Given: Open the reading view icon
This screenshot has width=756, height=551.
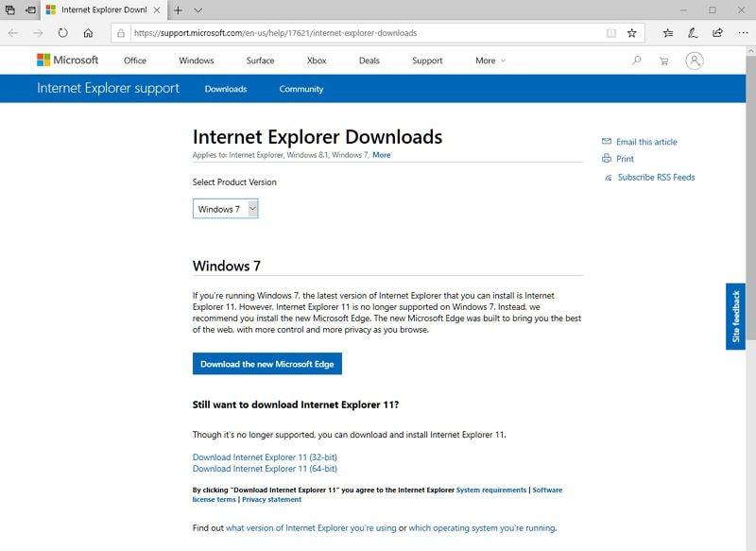Looking at the screenshot, I should coord(611,32).
